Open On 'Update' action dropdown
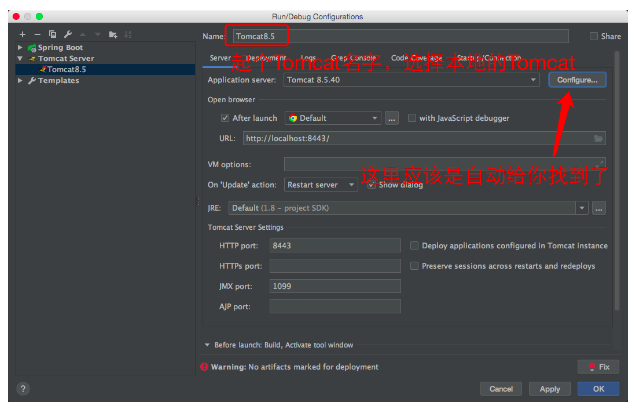 click(x=321, y=185)
